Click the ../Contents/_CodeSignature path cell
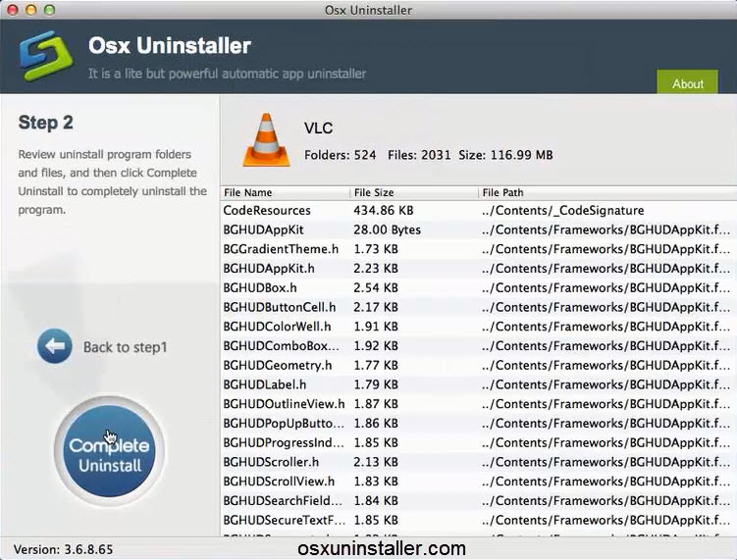737x560 pixels. point(562,211)
